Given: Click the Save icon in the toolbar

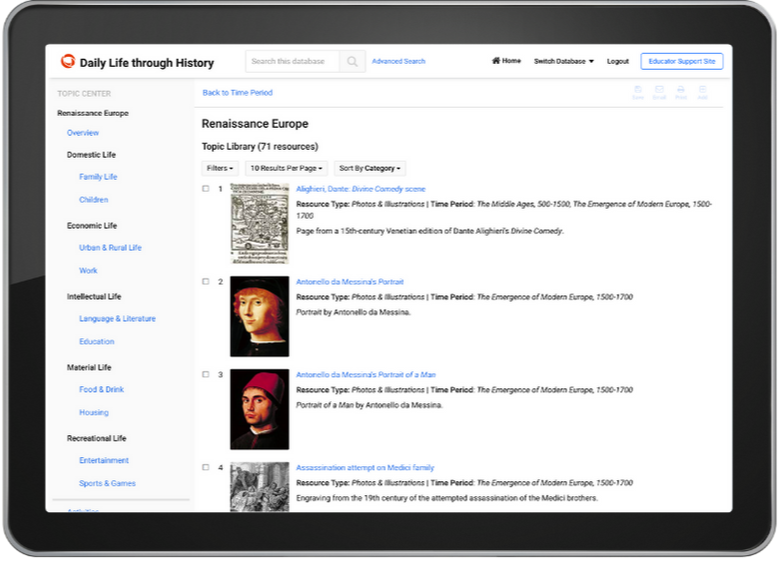Looking at the screenshot, I should tap(638, 92).
